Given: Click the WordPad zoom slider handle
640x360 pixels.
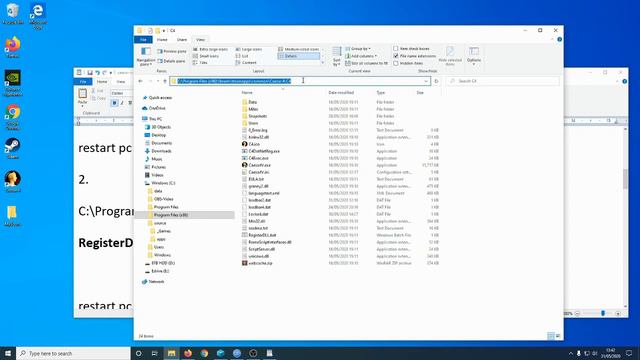Looking at the screenshot, I should coord(603,313).
